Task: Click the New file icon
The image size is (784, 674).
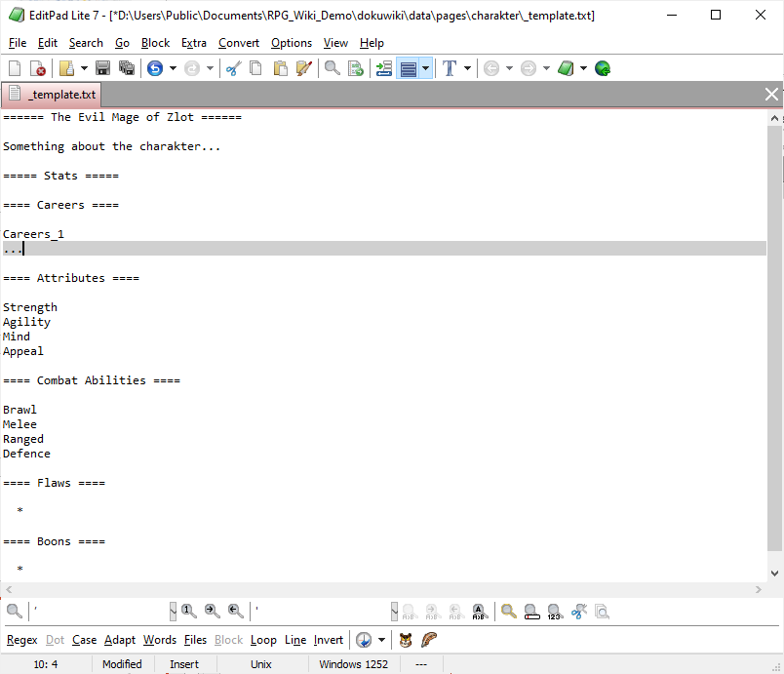Action: pyautogui.click(x=15, y=68)
